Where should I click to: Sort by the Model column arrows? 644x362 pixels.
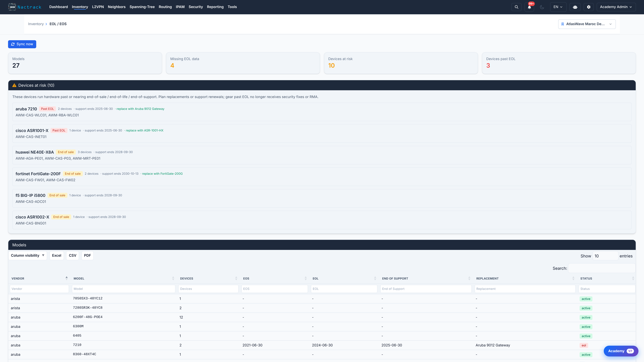(173, 278)
